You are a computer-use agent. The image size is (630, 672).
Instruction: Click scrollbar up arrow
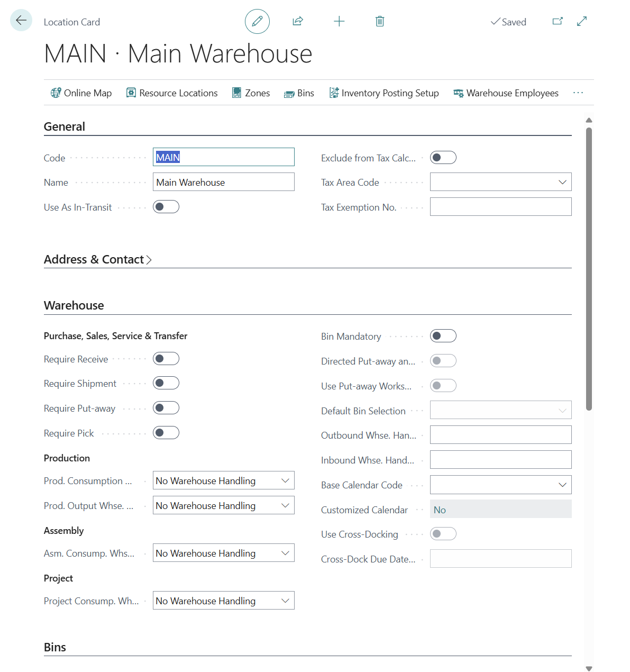[589, 120]
